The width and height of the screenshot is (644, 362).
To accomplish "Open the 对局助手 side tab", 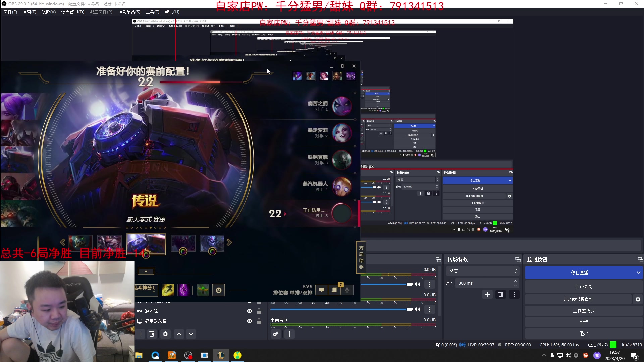I will coord(361,257).
